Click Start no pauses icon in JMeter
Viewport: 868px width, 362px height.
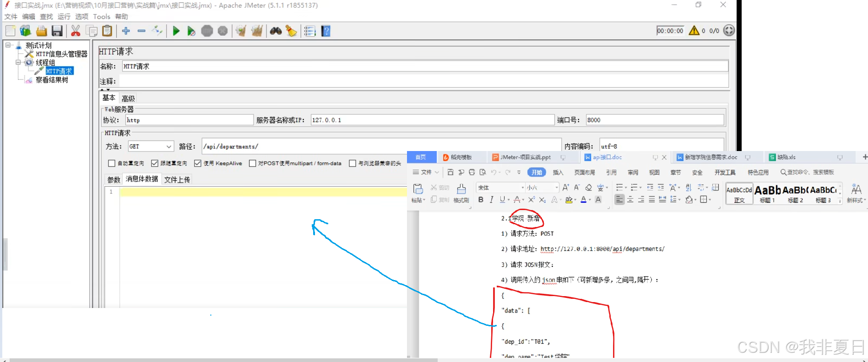[191, 31]
